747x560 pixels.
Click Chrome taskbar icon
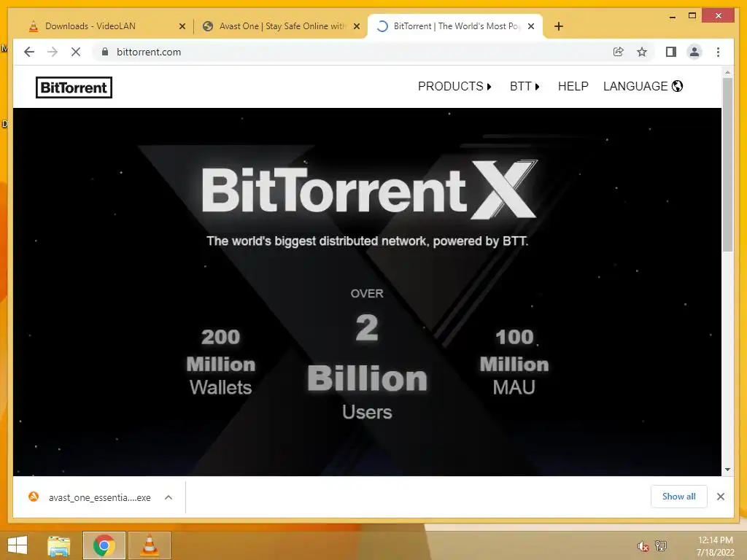104,545
